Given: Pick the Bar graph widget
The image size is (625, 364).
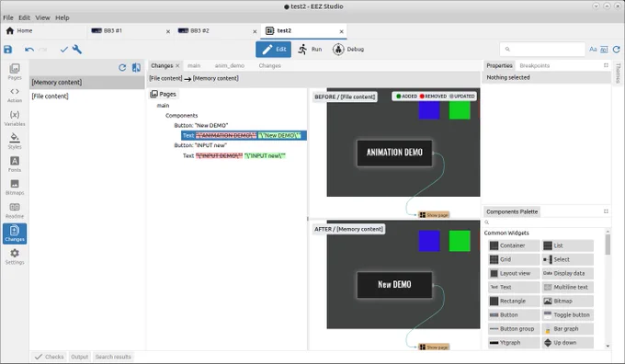Looking at the screenshot, I should pos(568,329).
